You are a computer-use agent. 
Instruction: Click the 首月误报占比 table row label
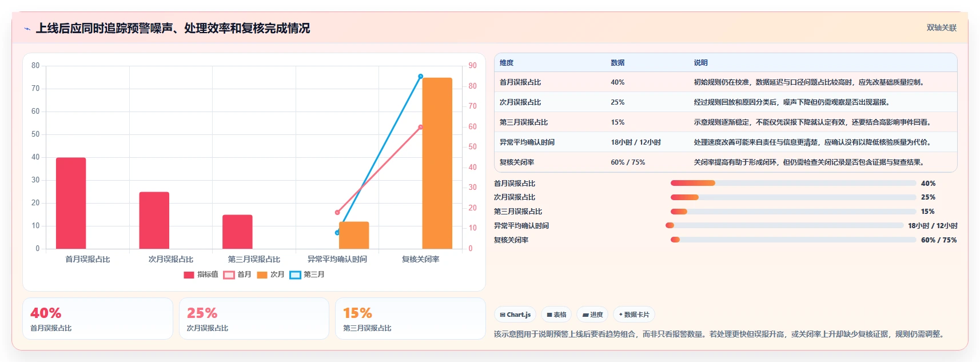(520, 82)
